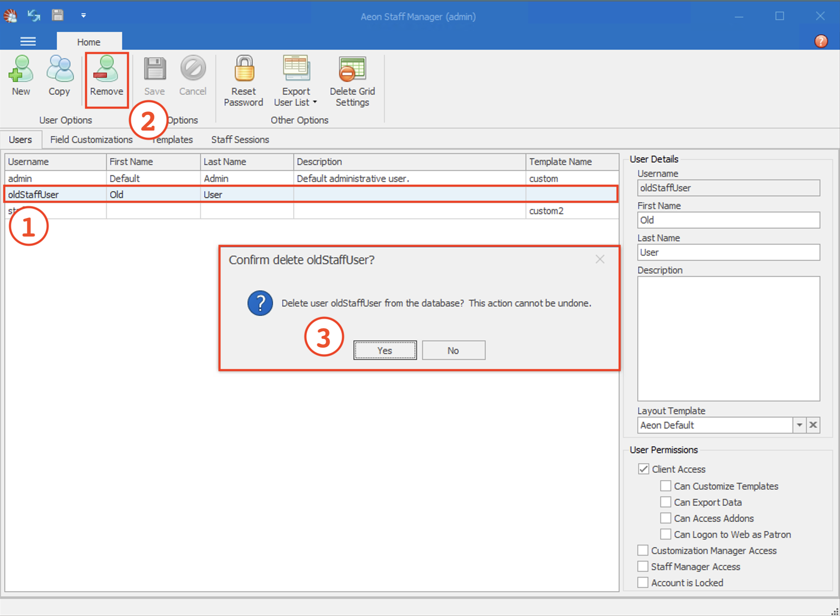Click the Save icon in the ribbon
Image resolution: width=840 pixels, height=616 pixels.
click(154, 76)
